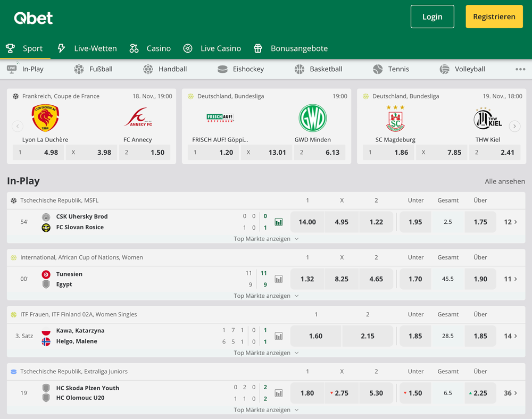Open all 12 markets for CSK Uhersky Brod
The image size is (532, 419).
511,222
